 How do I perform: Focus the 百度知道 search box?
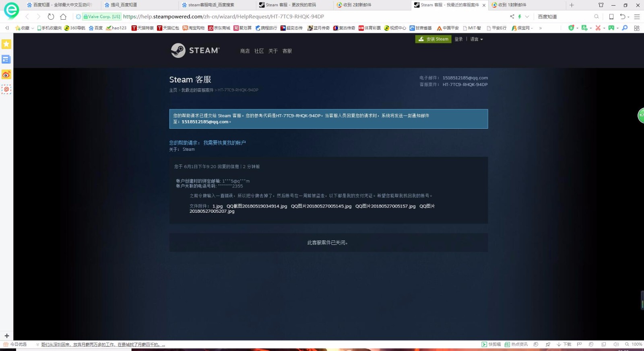click(x=564, y=16)
